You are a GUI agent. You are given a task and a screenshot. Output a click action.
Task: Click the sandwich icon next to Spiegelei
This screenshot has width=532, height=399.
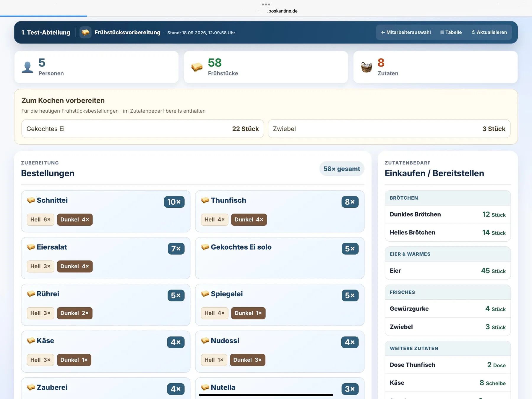pos(205,294)
